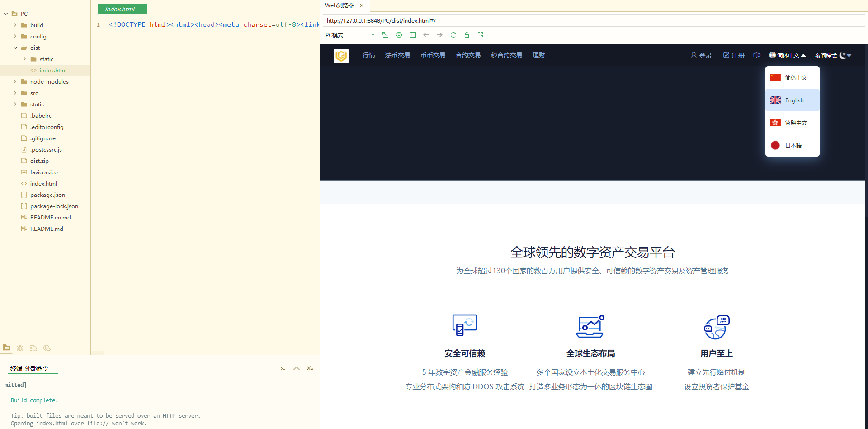Open the 合约交易 navigation link

tap(468, 55)
